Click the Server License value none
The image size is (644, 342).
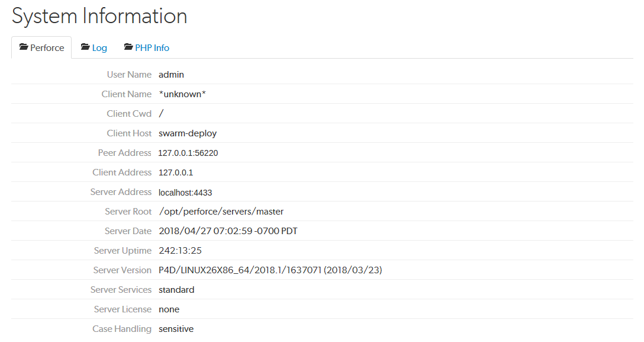(169, 309)
